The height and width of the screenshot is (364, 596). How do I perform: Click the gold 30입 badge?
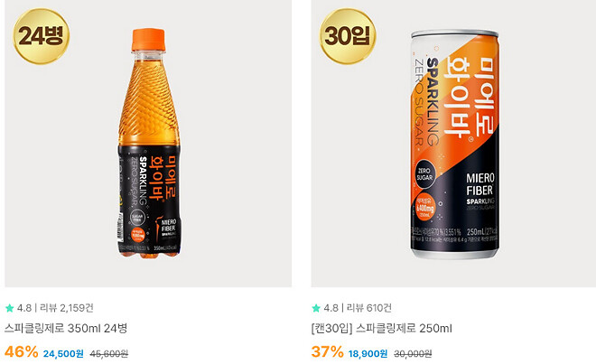pyautogui.click(x=348, y=36)
